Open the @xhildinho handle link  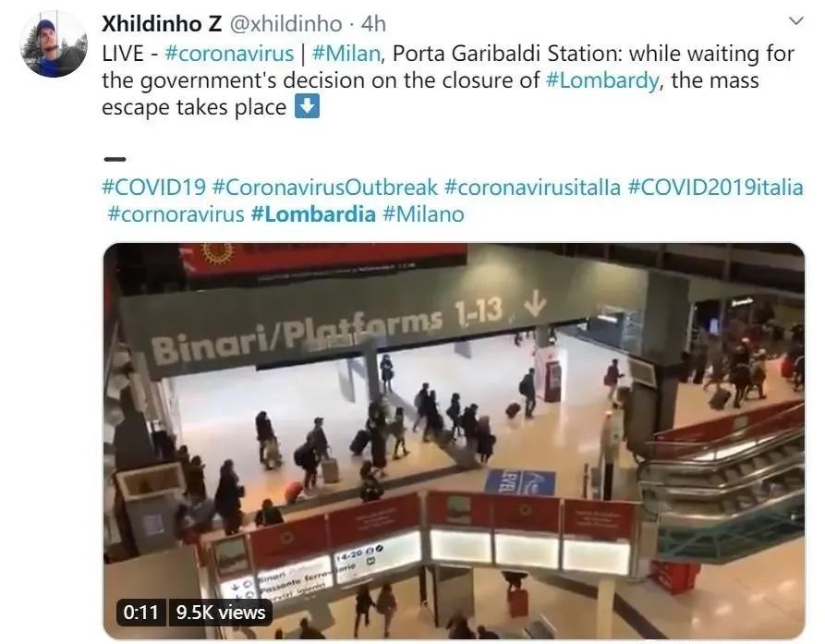pyautogui.click(x=286, y=24)
